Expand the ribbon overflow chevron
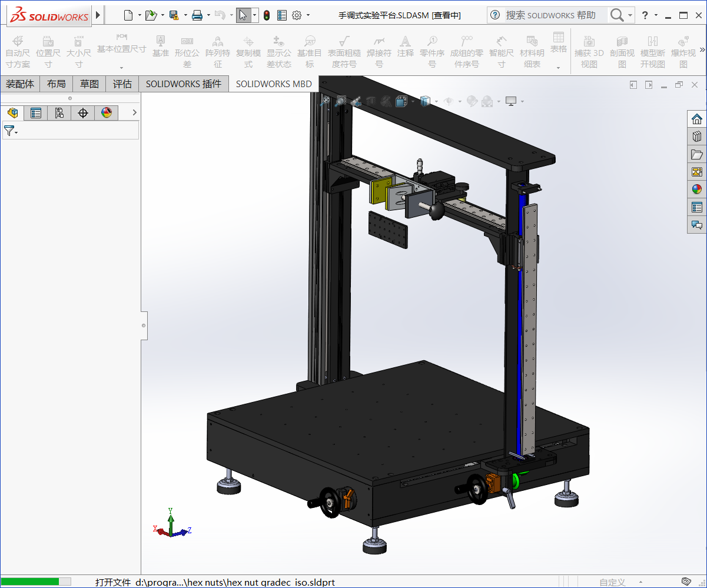Viewport: 707px width, 588px height. 702,49
